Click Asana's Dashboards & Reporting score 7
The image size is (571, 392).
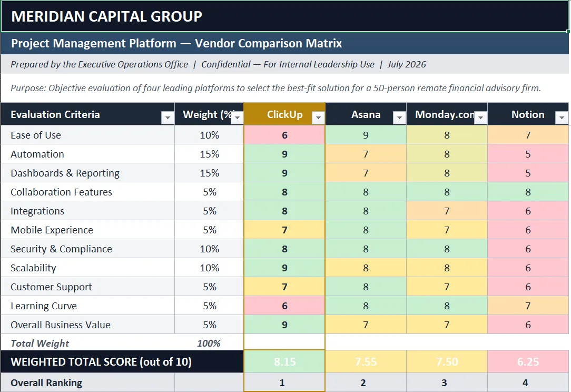click(x=366, y=173)
